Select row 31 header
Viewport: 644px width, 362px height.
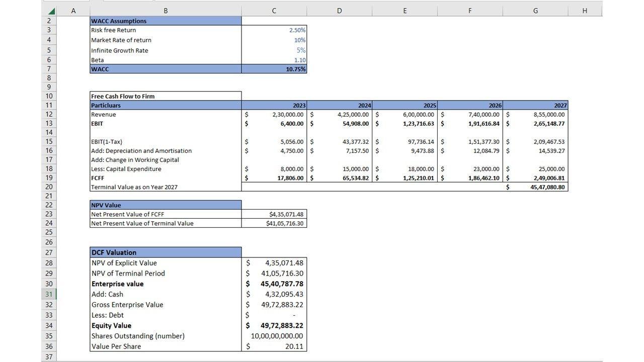coord(49,294)
